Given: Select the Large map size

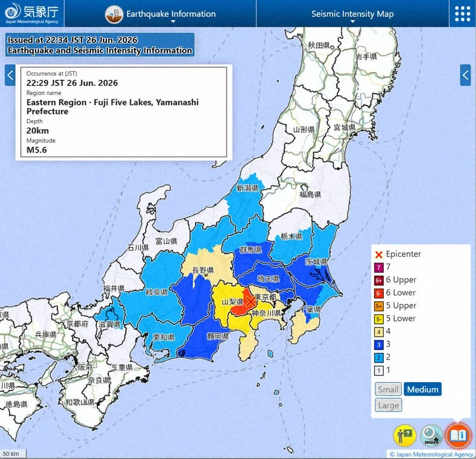Looking at the screenshot, I should 389,405.
